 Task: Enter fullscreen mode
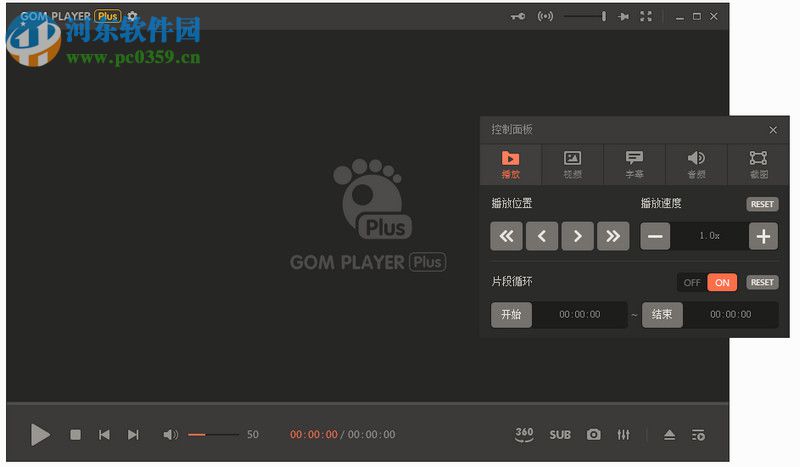(x=646, y=16)
